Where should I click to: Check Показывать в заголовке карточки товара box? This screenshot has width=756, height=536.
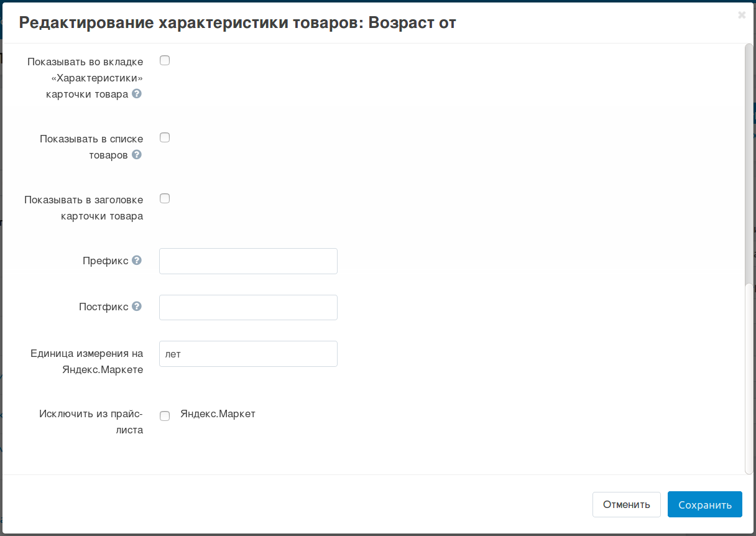(165, 198)
